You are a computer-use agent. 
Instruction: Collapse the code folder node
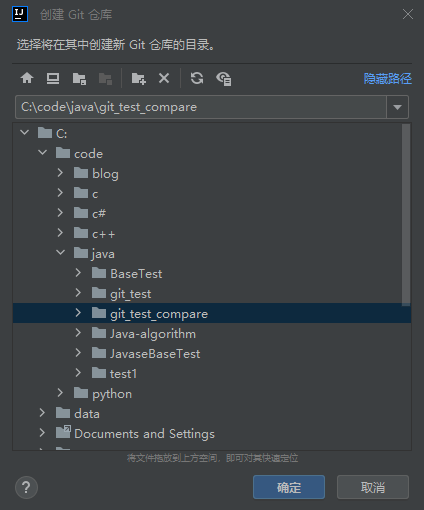pyautogui.click(x=42, y=152)
